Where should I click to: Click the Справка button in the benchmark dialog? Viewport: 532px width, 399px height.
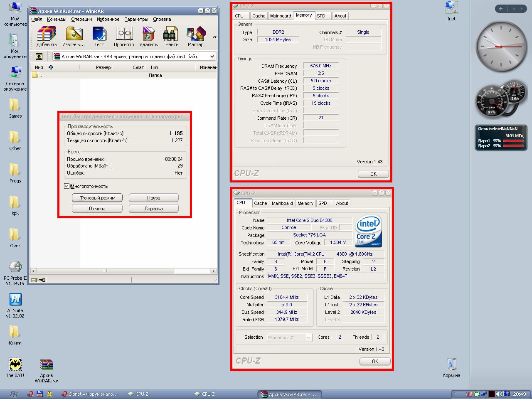coord(154,209)
